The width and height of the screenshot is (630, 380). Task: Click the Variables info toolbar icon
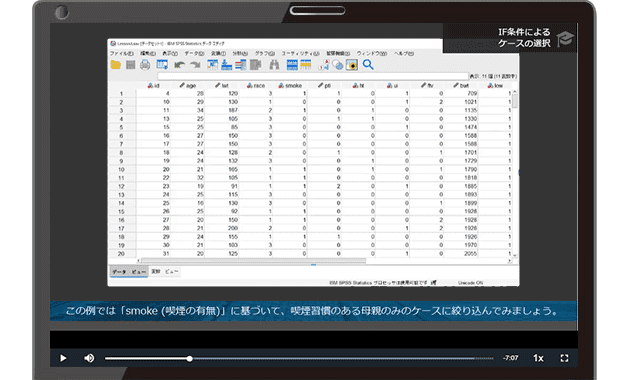(x=241, y=65)
